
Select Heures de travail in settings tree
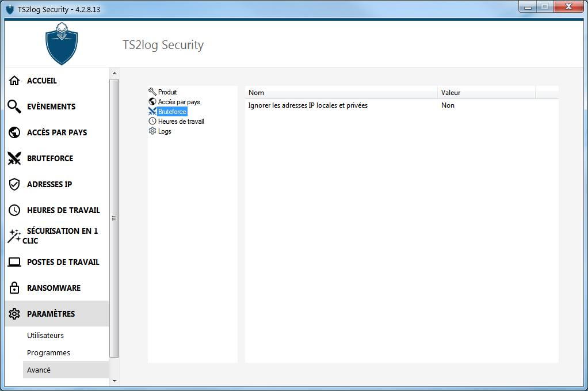[181, 121]
